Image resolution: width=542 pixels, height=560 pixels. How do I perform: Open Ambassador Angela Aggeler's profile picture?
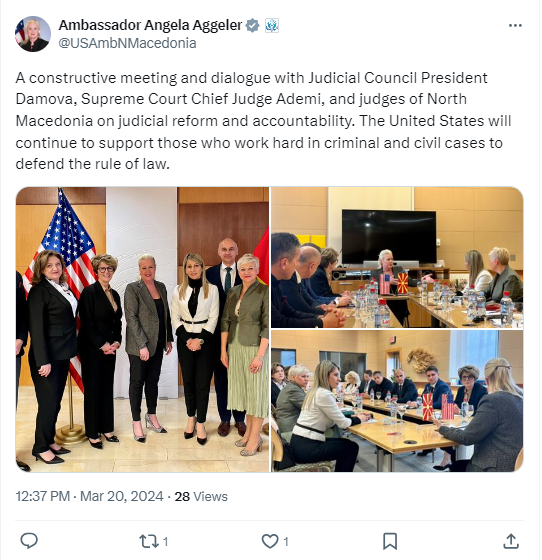pyautogui.click(x=33, y=34)
